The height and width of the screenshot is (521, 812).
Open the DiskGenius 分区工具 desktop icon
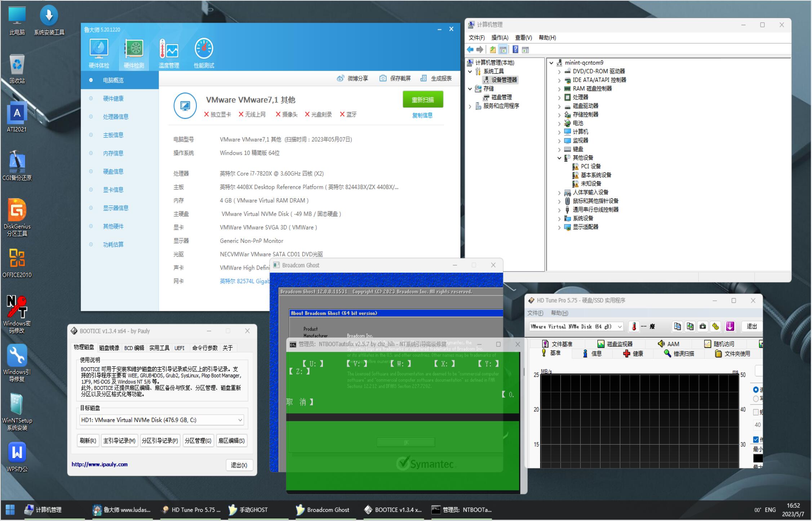point(17,217)
